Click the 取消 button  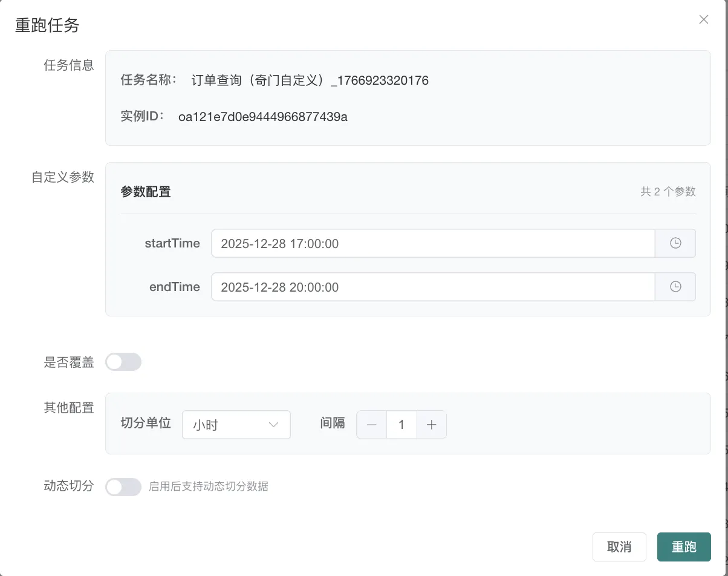(619, 547)
